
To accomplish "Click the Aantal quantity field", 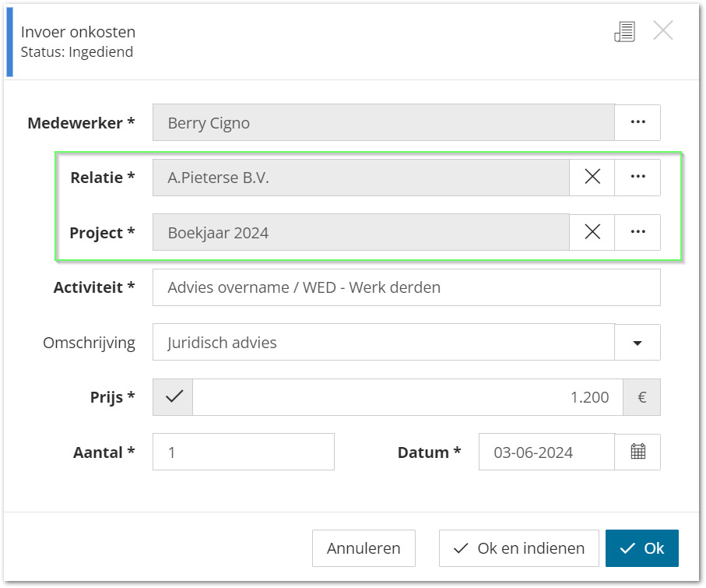I will click(x=244, y=452).
